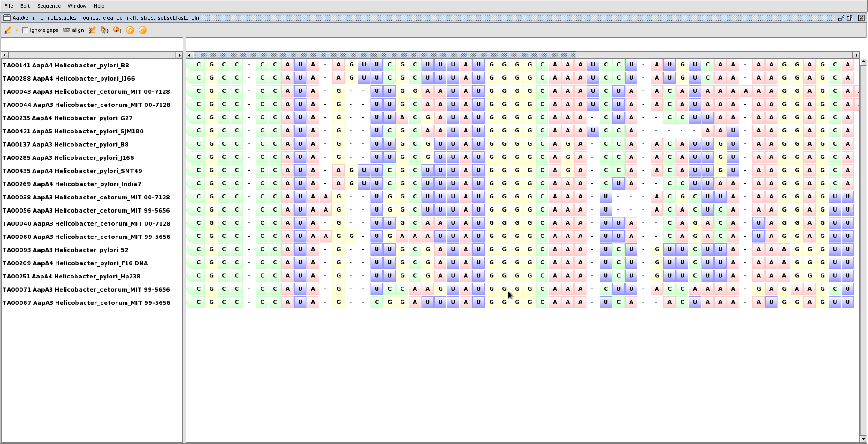Select sequence TA00209 AapA4 Helicobacter_pylori_F16 DNA

75,263
